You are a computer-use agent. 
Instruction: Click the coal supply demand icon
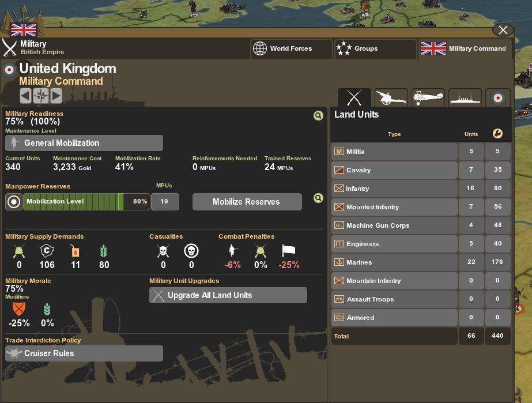(x=47, y=251)
